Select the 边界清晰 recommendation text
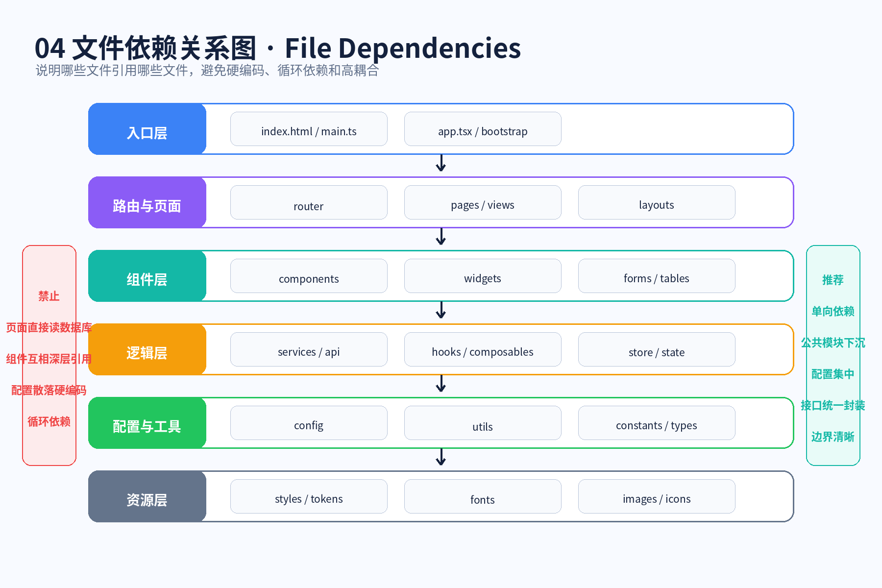882x588 pixels. point(833,437)
